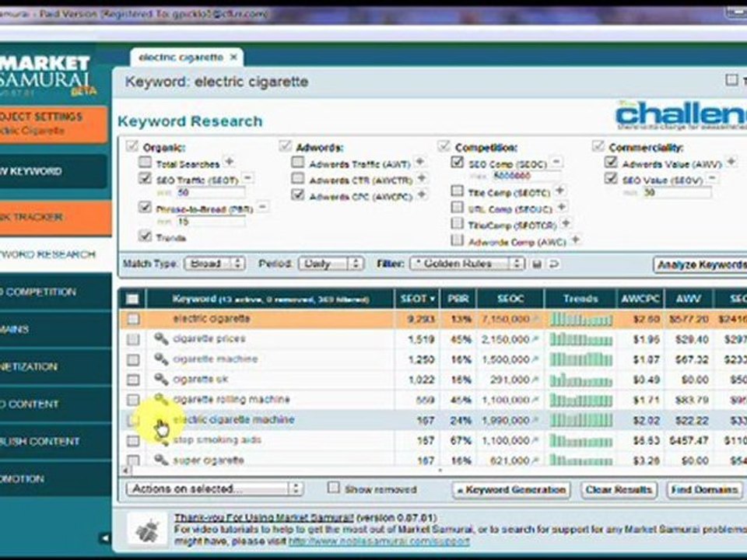Click minus icon beside SEO Comp (SEOC)

pos(556,162)
